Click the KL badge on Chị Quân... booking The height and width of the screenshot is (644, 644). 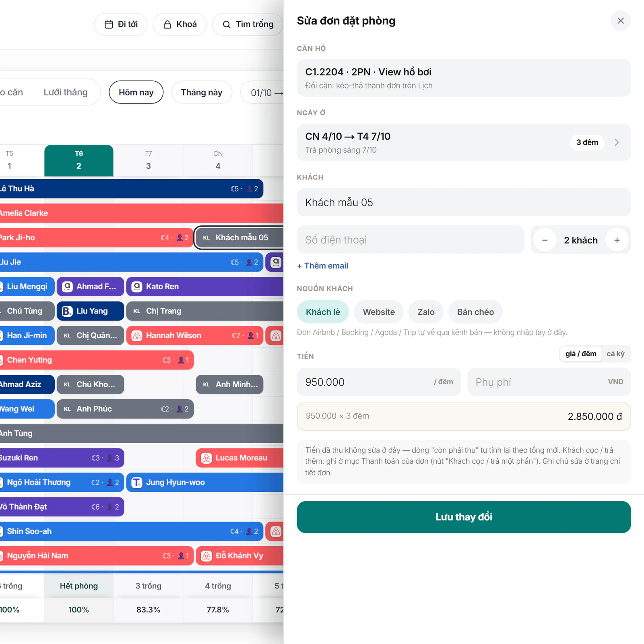[67, 336]
